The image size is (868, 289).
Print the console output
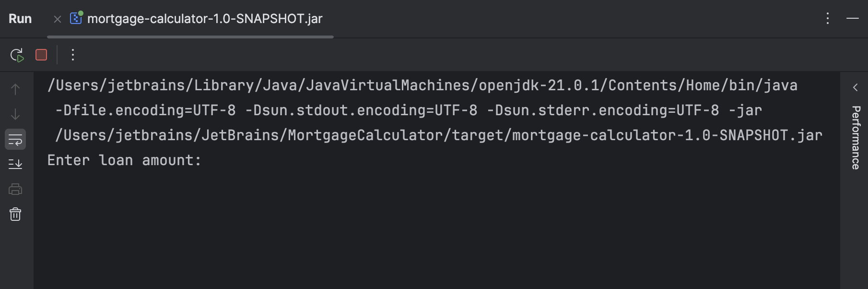(x=15, y=189)
